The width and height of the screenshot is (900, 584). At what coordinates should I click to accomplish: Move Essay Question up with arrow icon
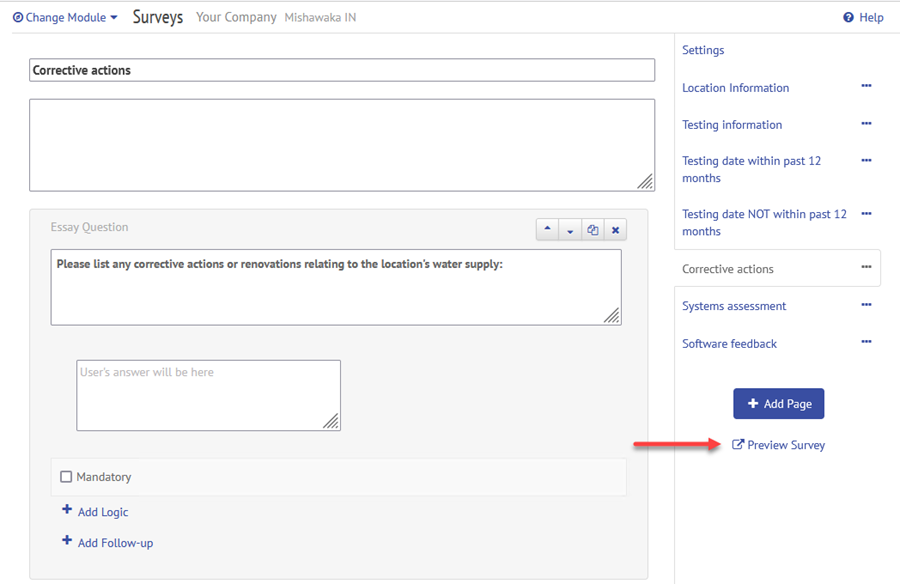pos(548,230)
